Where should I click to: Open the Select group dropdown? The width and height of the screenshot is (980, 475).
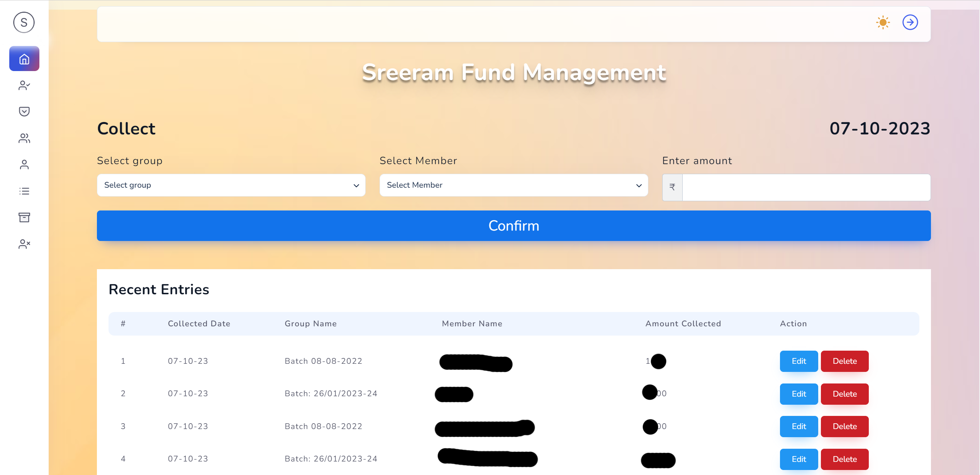pos(231,185)
